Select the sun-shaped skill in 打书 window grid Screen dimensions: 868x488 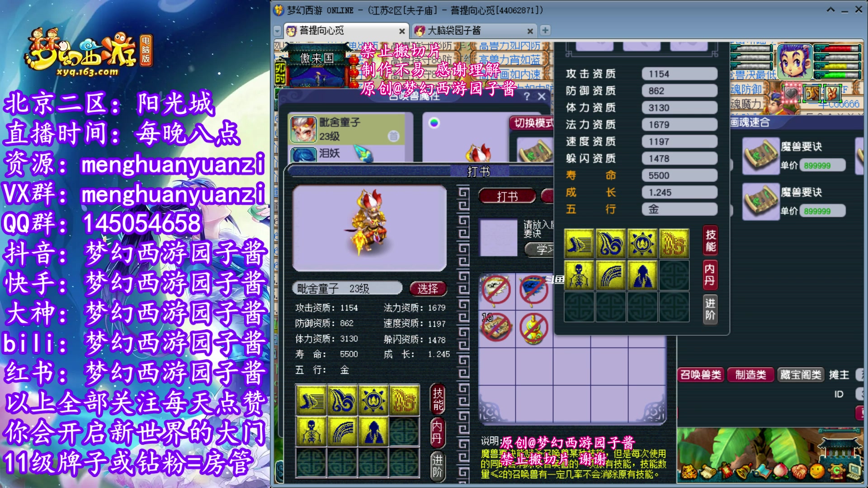point(373,400)
